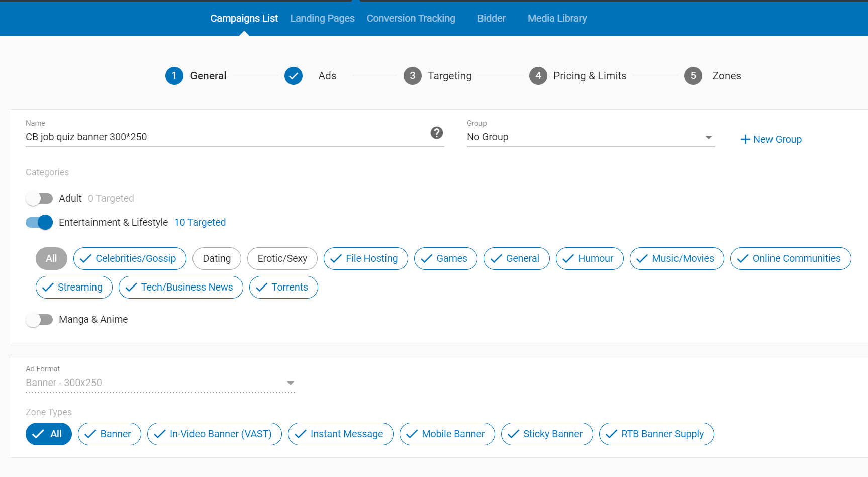Click the plus icon for New Group
The height and width of the screenshot is (477, 868).
coord(745,140)
